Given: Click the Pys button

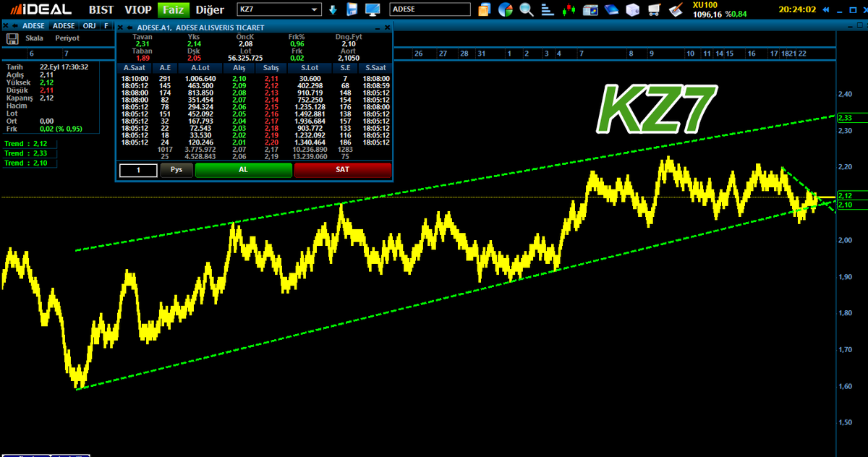Looking at the screenshot, I should (x=176, y=170).
